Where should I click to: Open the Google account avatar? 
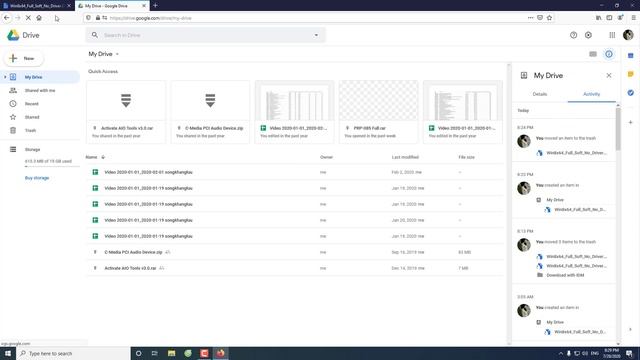coord(628,35)
